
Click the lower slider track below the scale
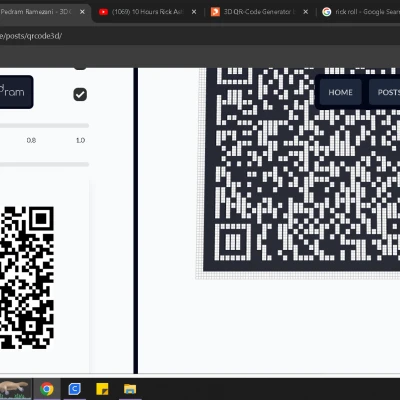[44, 164]
